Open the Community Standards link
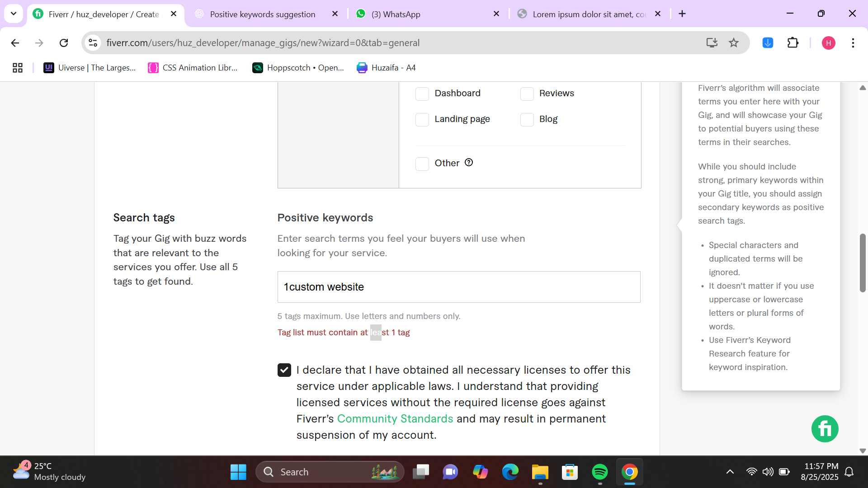 (395, 419)
